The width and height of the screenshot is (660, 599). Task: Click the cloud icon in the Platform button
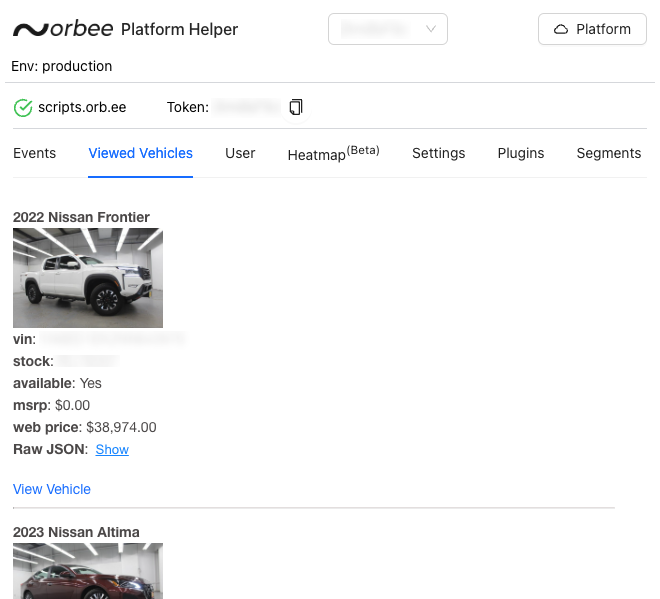[x=561, y=29]
